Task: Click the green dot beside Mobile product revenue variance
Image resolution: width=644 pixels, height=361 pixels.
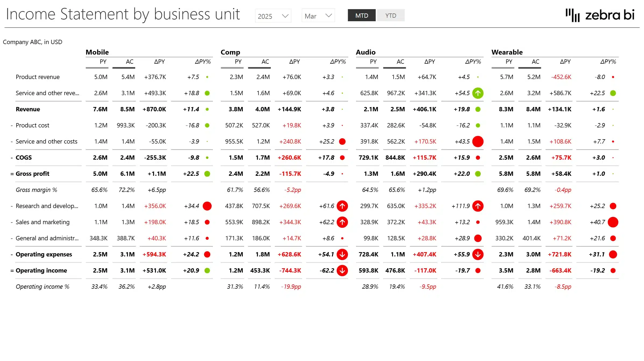Action: [x=207, y=77]
